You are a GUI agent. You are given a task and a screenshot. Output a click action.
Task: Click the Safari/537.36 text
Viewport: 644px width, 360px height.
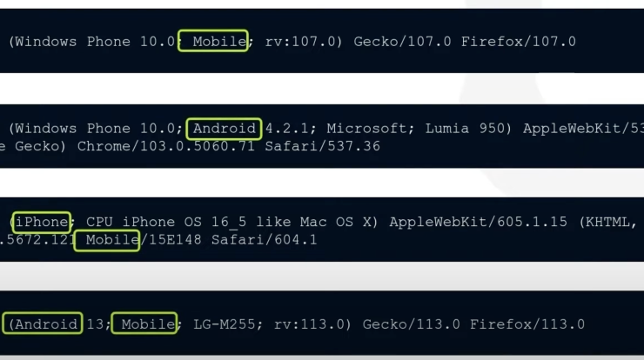(x=322, y=146)
